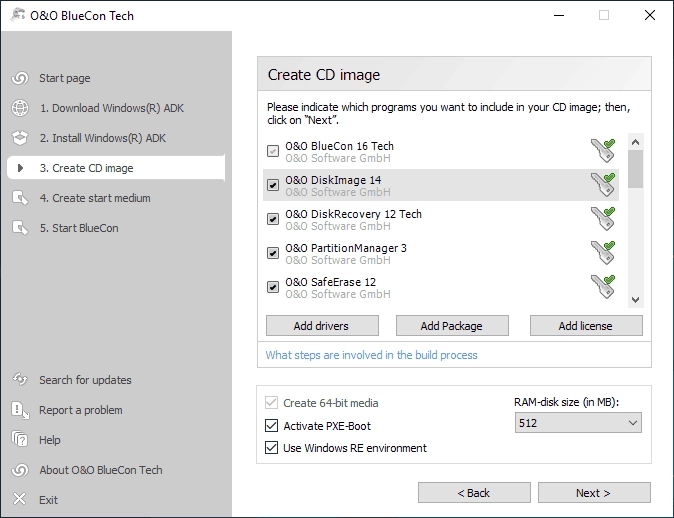The width and height of the screenshot is (674, 518).
Task: Click the Start BlueCon step icon
Action: [20, 228]
